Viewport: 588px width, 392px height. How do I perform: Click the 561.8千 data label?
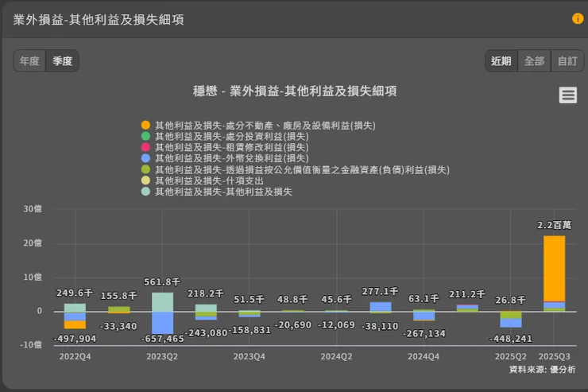click(162, 281)
